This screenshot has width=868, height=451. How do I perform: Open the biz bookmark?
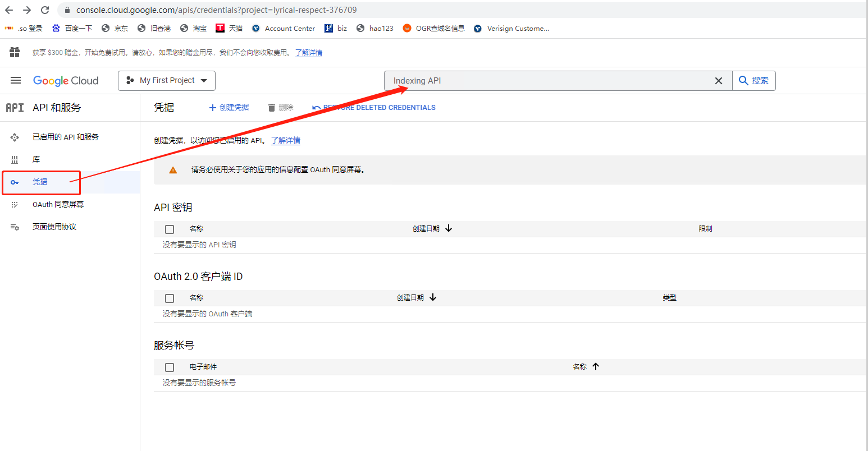[x=336, y=28]
